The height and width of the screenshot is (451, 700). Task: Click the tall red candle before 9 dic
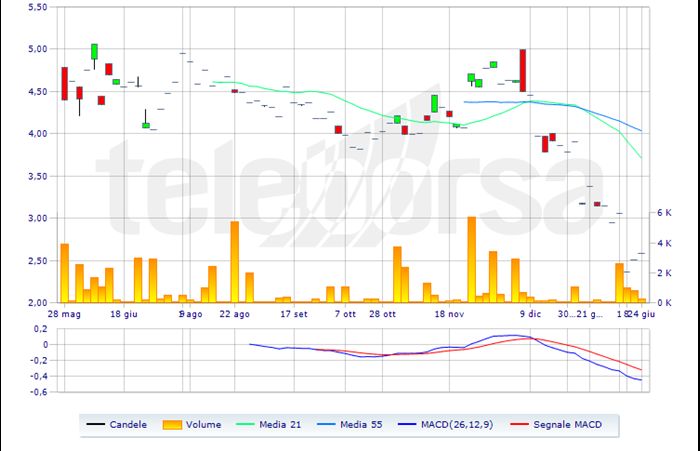(x=523, y=70)
